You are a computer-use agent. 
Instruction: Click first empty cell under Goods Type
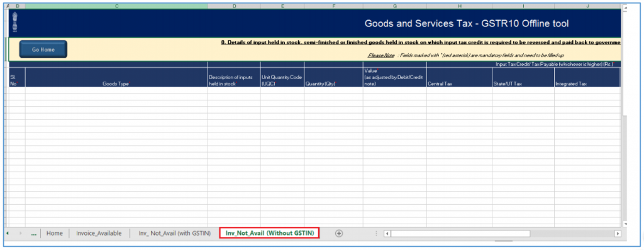coord(116,90)
